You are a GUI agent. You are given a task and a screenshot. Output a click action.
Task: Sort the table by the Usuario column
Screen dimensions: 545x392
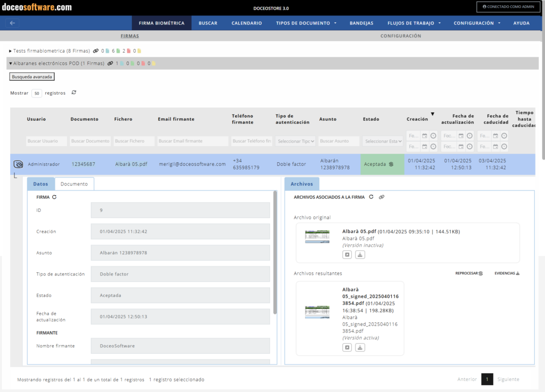click(x=36, y=119)
